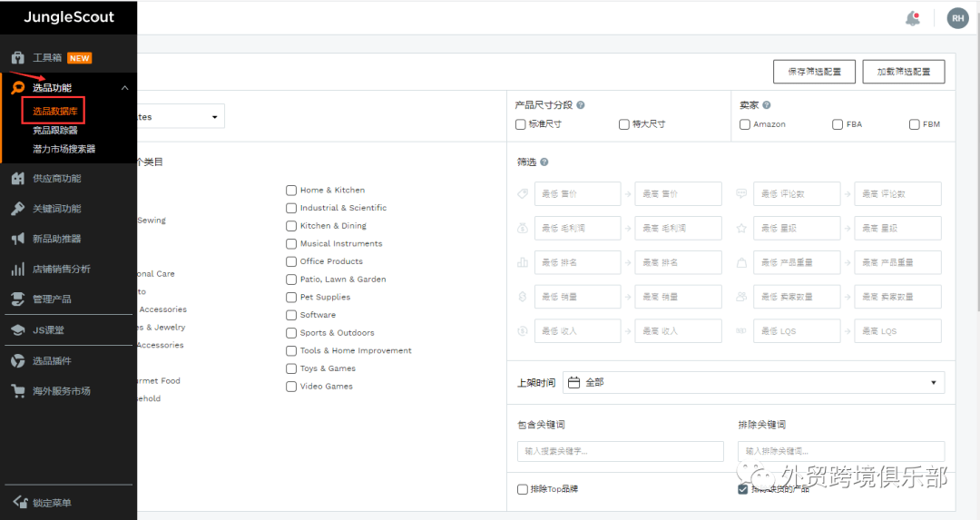Click the 供应商功能 supplier icon
The width and height of the screenshot is (980, 520).
(17, 179)
